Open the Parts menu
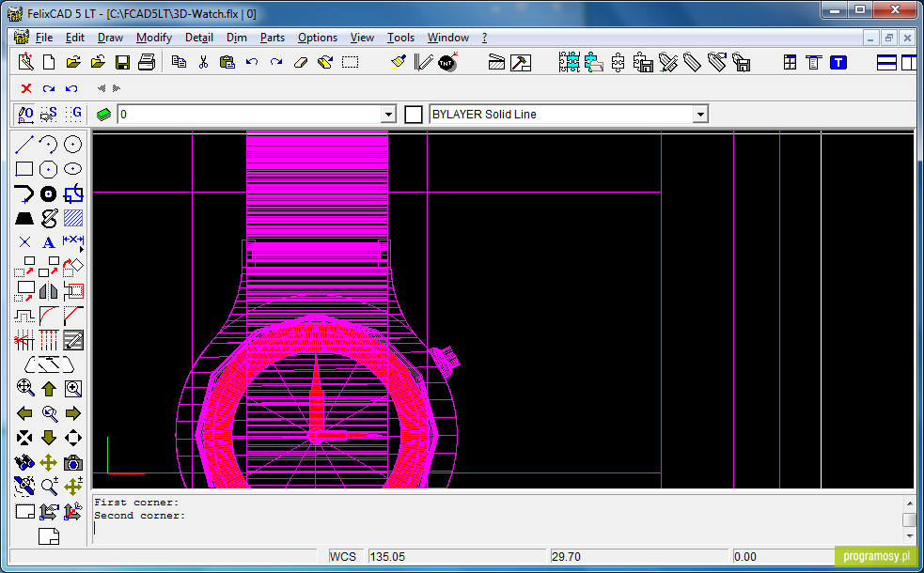Image resolution: width=924 pixels, height=573 pixels. [273, 38]
